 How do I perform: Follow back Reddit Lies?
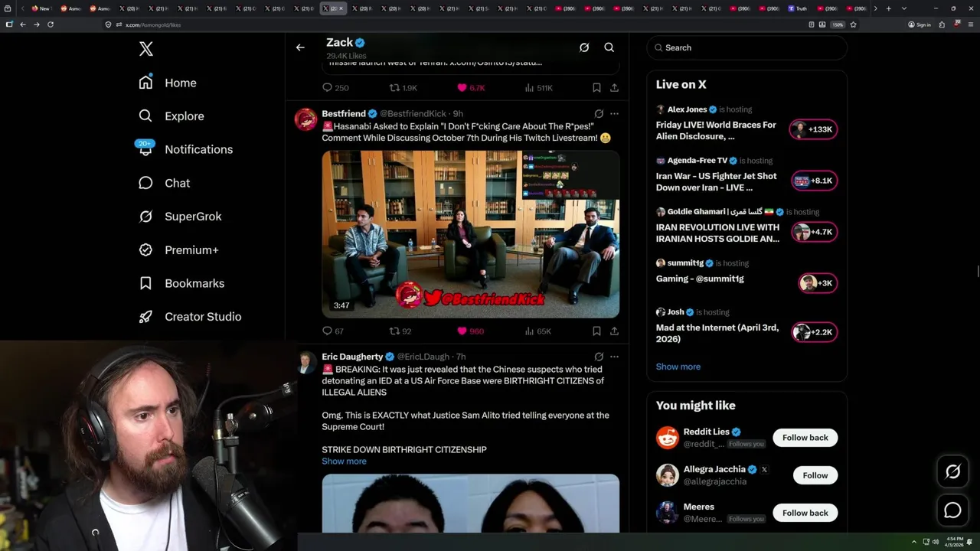click(x=805, y=438)
